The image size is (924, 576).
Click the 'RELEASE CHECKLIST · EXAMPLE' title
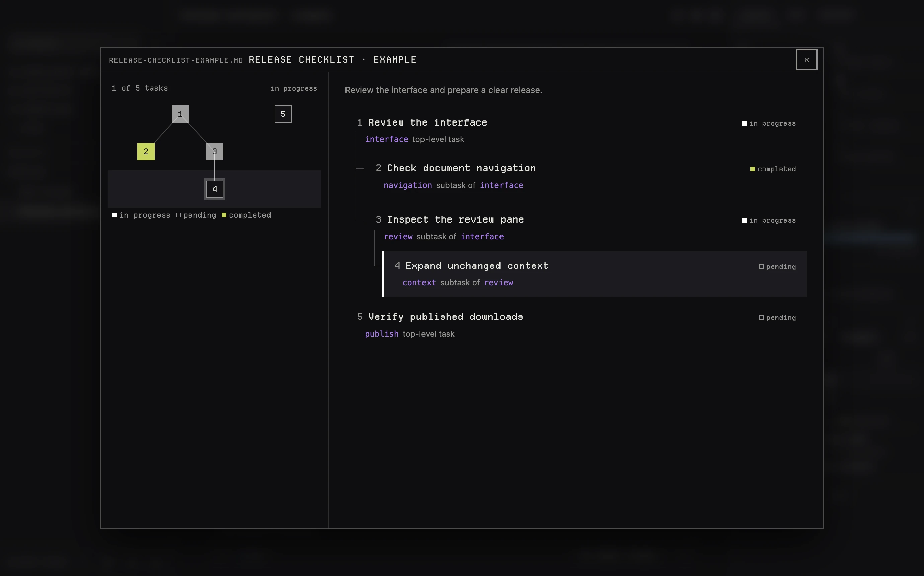tap(332, 59)
